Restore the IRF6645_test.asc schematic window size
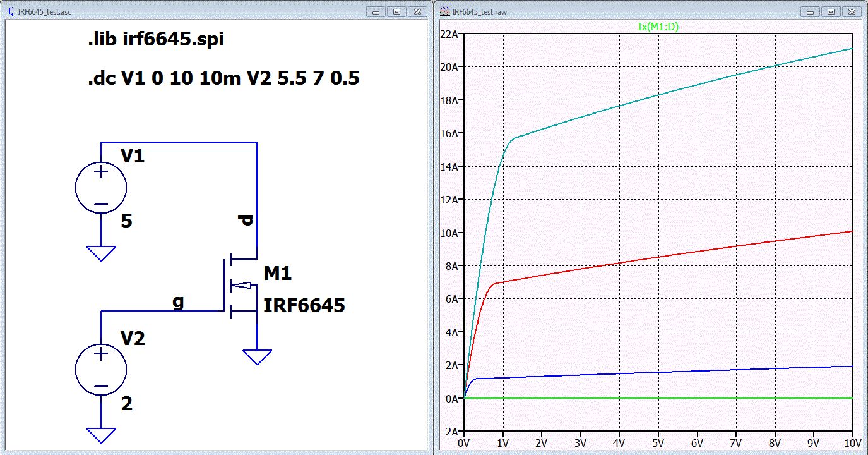Screen dimensions: 868x455 [x=396, y=11]
